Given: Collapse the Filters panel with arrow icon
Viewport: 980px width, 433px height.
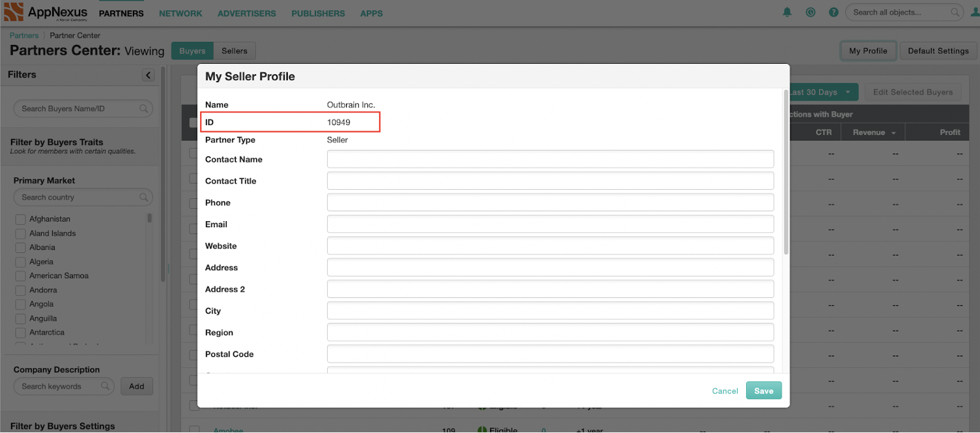Looking at the screenshot, I should point(149,75).
